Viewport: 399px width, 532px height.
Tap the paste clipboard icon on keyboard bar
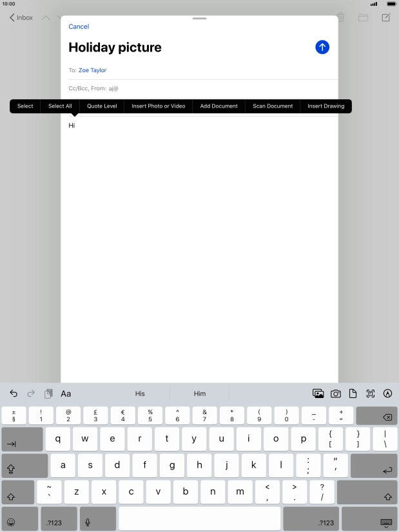48,394
